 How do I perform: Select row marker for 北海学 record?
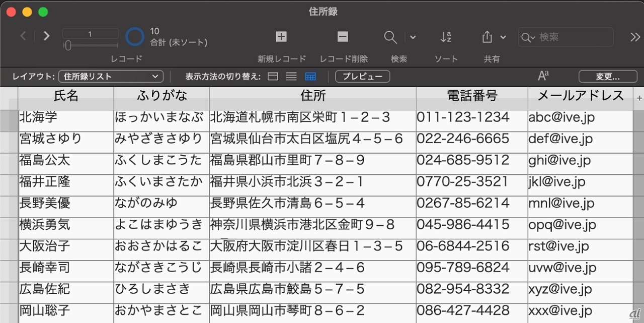click(x=9, y=121)
